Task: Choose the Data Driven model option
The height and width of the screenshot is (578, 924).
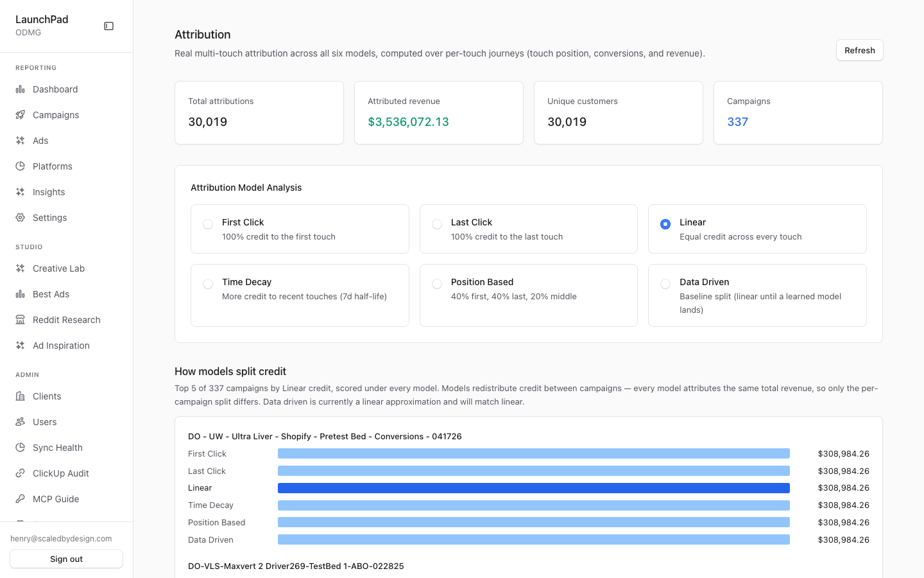Action: point(757,295)
